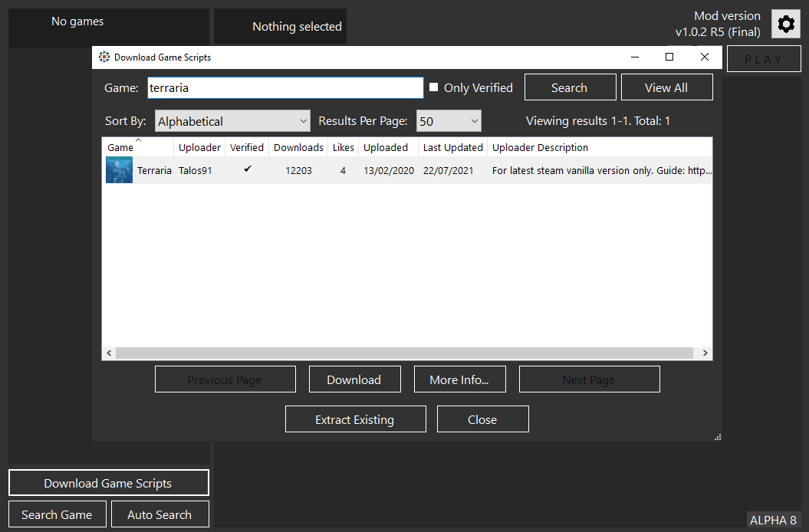809x532 pixels.
Task: Open the Results Per Page dropdown
Action: 449,120
